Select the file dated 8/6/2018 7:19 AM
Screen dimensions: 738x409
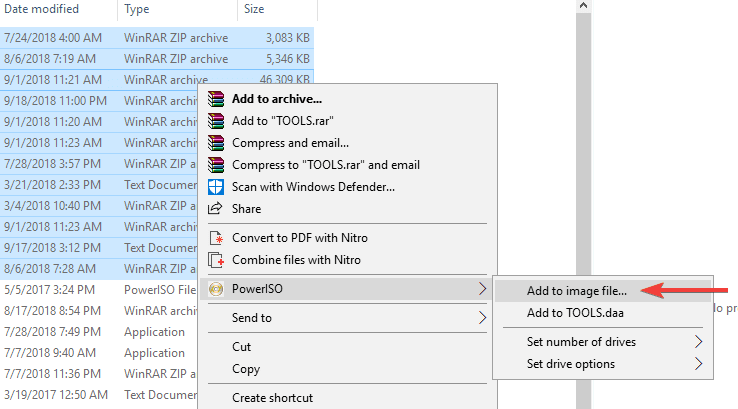coord(157,59)
